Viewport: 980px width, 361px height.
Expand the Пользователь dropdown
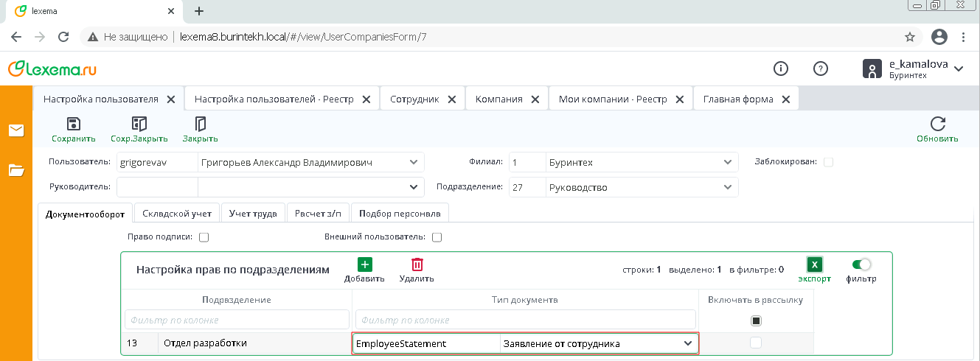[412, 162]
